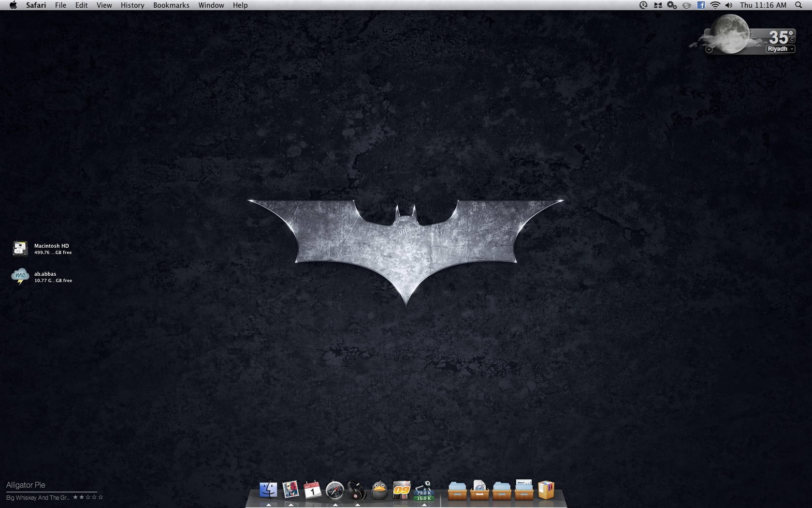Viewport: 812px width, 508px height.
Task: Click the Big Whiskey And The Gr.. album text
Action: tap(38, 497)
